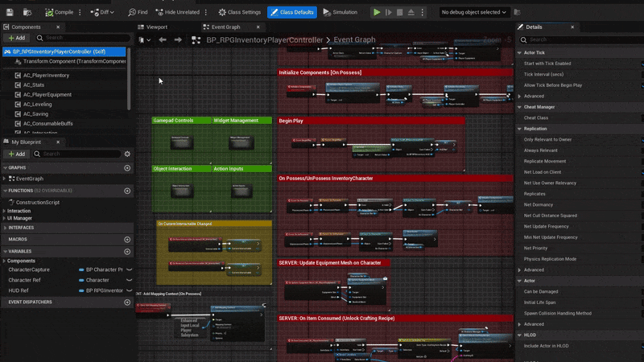Switch to the Event Graph tab
The height and width of the screenshot is (362, 644).
(225, 27)
